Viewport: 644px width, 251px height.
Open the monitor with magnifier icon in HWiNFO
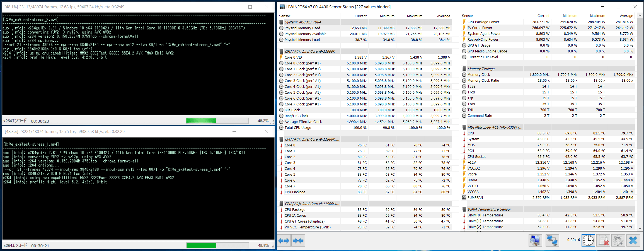pos(535,240)
